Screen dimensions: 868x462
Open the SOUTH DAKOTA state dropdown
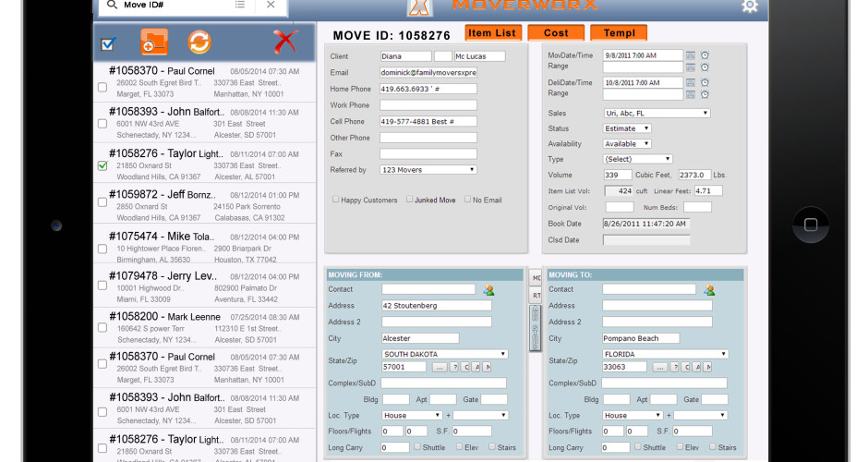pos(445,354)
